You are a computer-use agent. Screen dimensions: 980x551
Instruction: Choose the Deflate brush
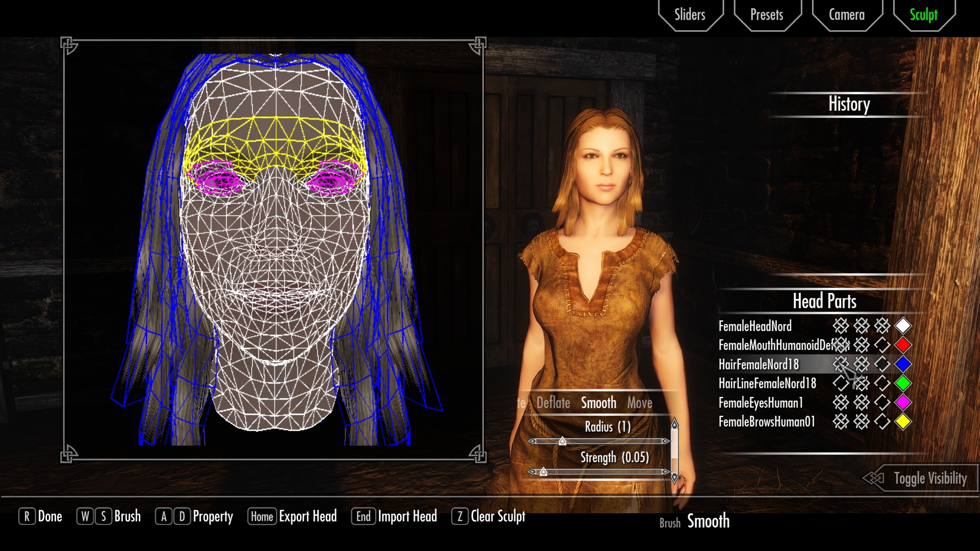[x=553, y=403]
